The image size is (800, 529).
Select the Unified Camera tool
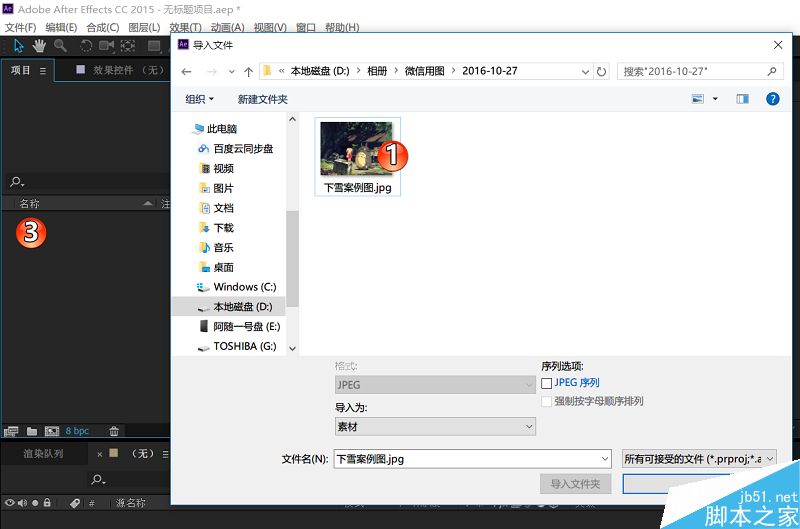[x=107, y=45]
